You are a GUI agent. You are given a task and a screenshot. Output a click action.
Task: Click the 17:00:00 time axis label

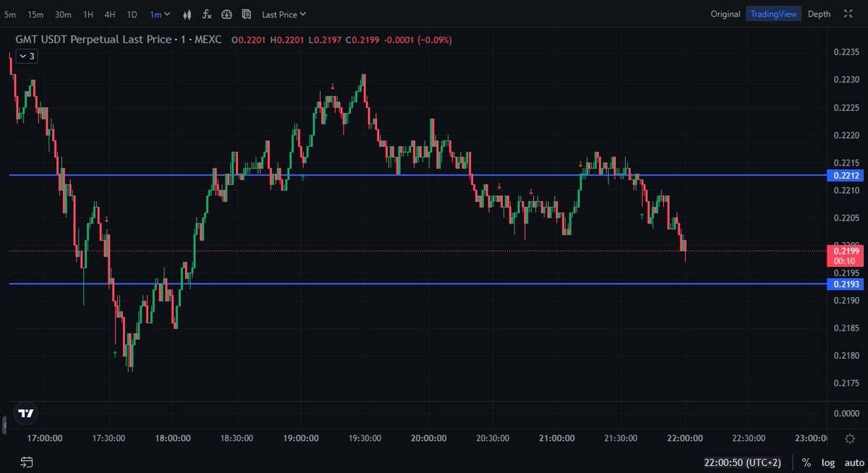45,438
